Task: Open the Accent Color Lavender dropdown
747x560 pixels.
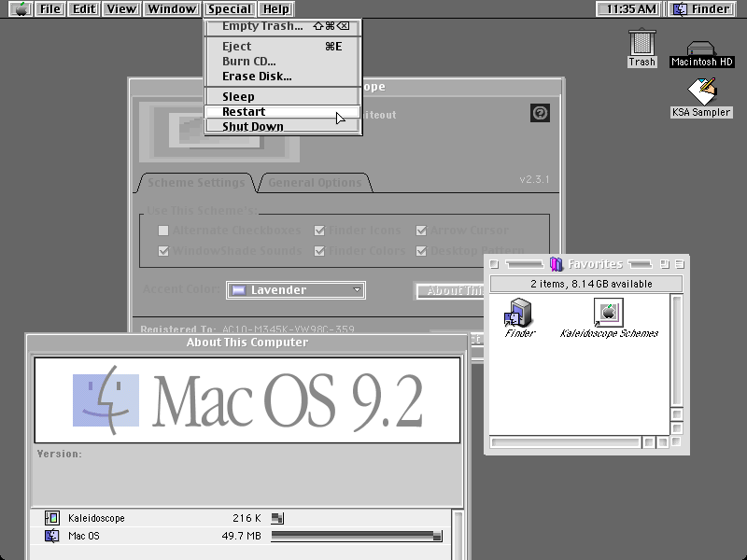Action: (296, 290)
